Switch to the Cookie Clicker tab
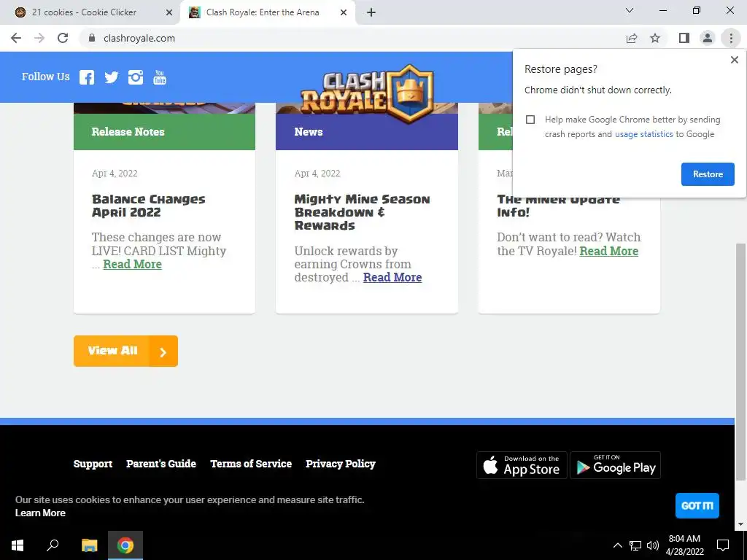The width and height of the screenshot is (747, 560). click(x=90, y=12)
